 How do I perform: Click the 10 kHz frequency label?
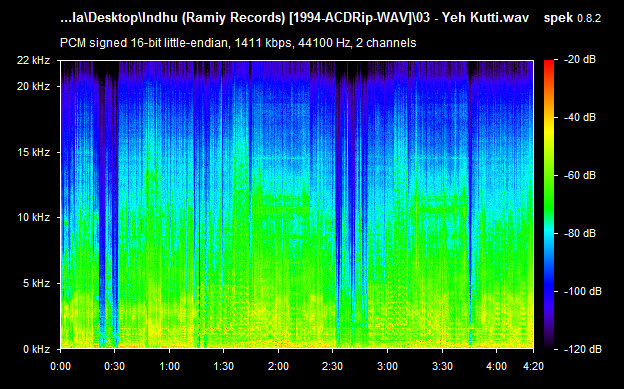pyautogui.click(x=33, y=217)
